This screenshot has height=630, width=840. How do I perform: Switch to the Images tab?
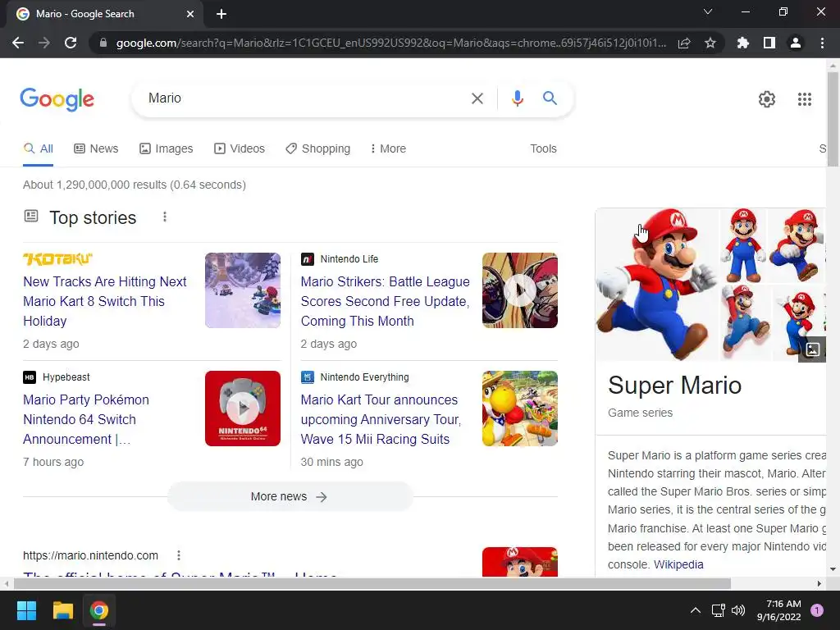(x=166, y=149)
